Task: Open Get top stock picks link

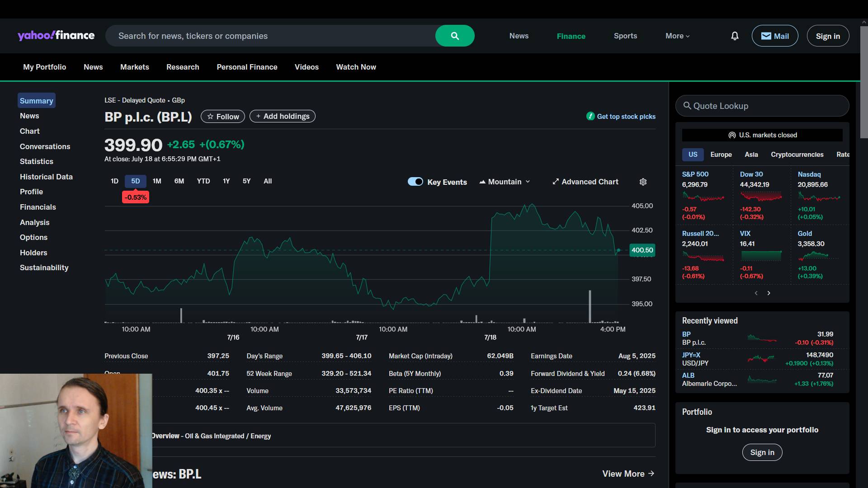Action: (626, 117)
